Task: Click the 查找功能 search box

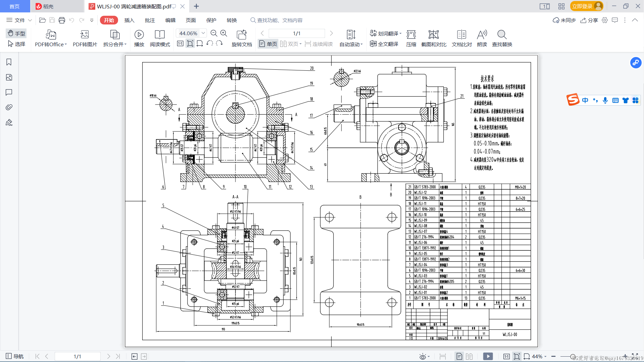Action: tap(277, 20)
